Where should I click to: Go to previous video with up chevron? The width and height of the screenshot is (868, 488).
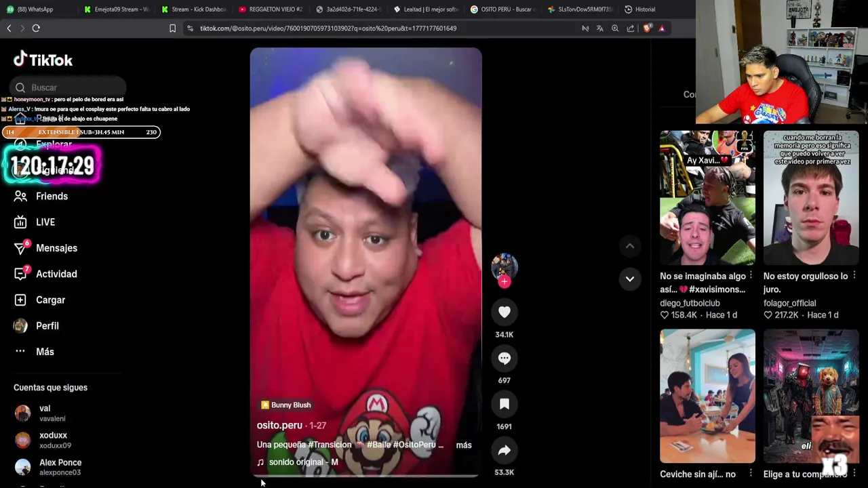629,246
